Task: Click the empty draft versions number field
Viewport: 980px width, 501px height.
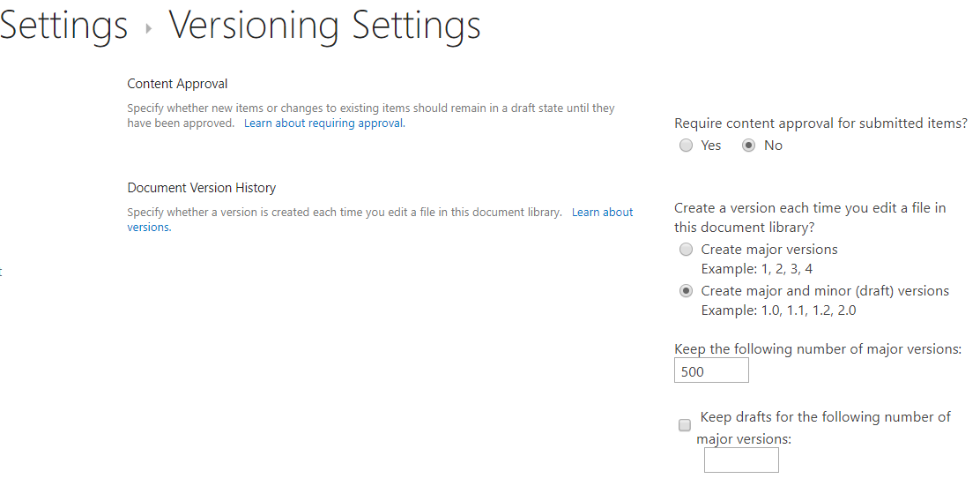Action: point(741,460)
